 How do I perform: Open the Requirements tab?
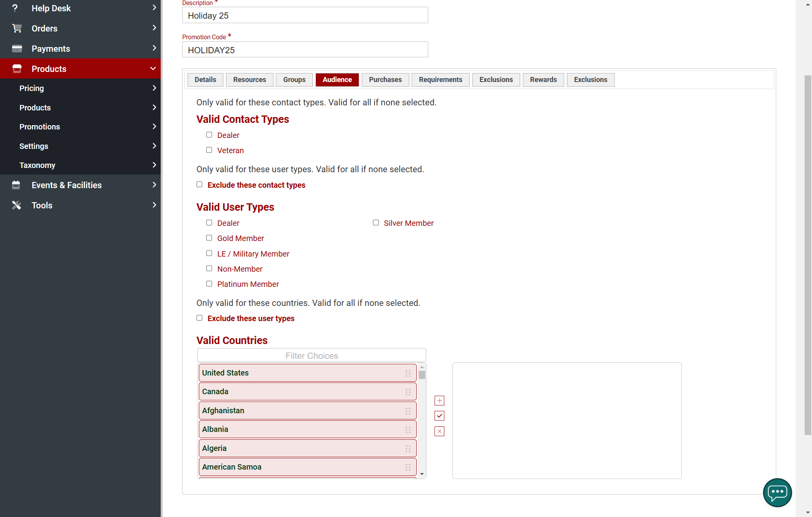click(440, 80)
